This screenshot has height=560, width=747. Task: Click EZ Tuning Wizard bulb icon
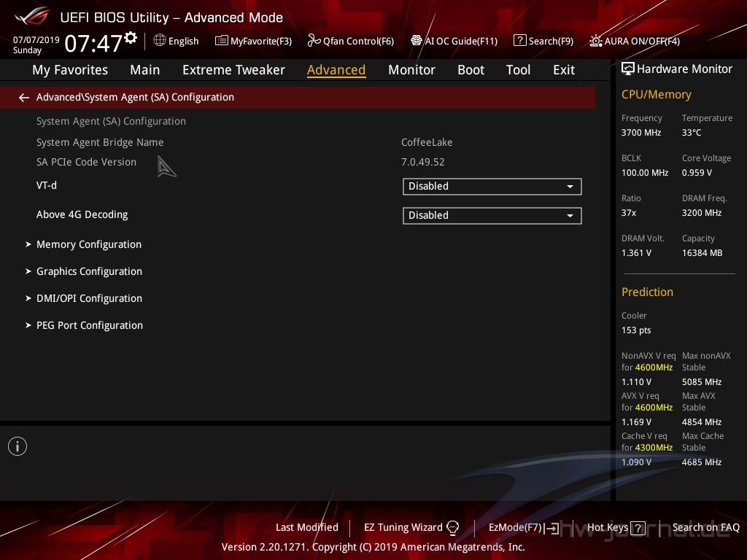pyautogui.click(x=452, y=528)
